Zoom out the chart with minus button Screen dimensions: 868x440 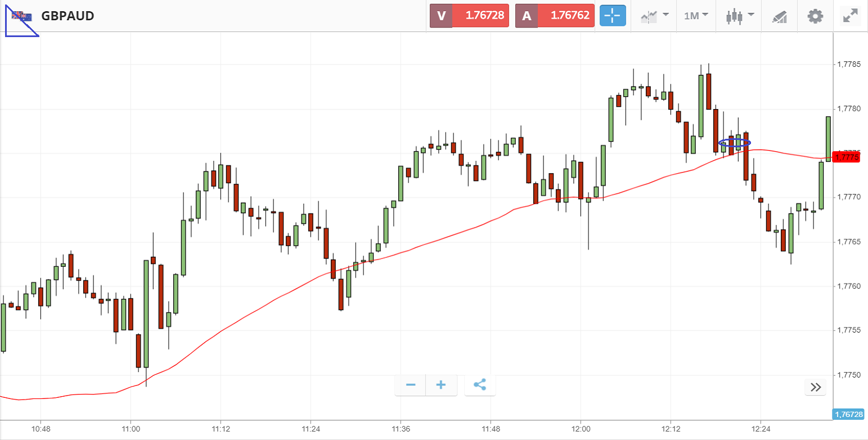[411, 385]
